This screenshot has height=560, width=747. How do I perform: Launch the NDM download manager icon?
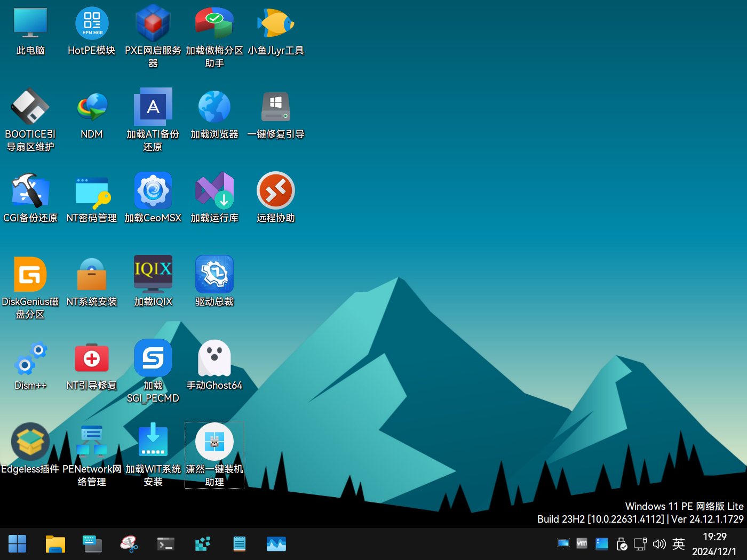point(92,115)
